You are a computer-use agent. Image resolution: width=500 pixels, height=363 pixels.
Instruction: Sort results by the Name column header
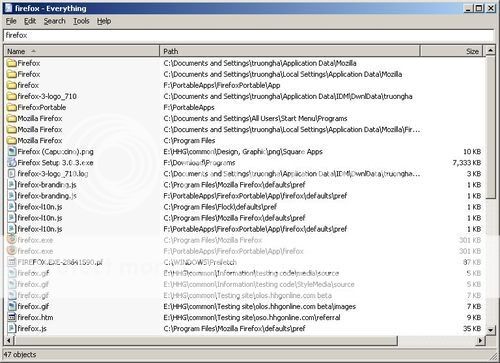(82, 51)
